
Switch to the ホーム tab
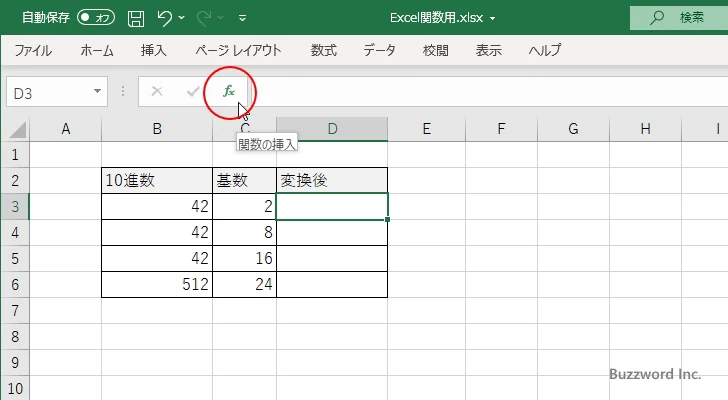pos(97,50)
